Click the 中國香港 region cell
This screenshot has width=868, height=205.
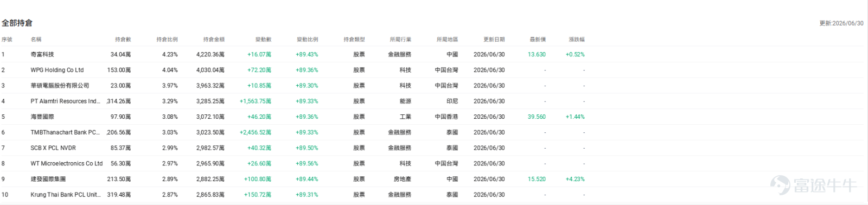446,117
